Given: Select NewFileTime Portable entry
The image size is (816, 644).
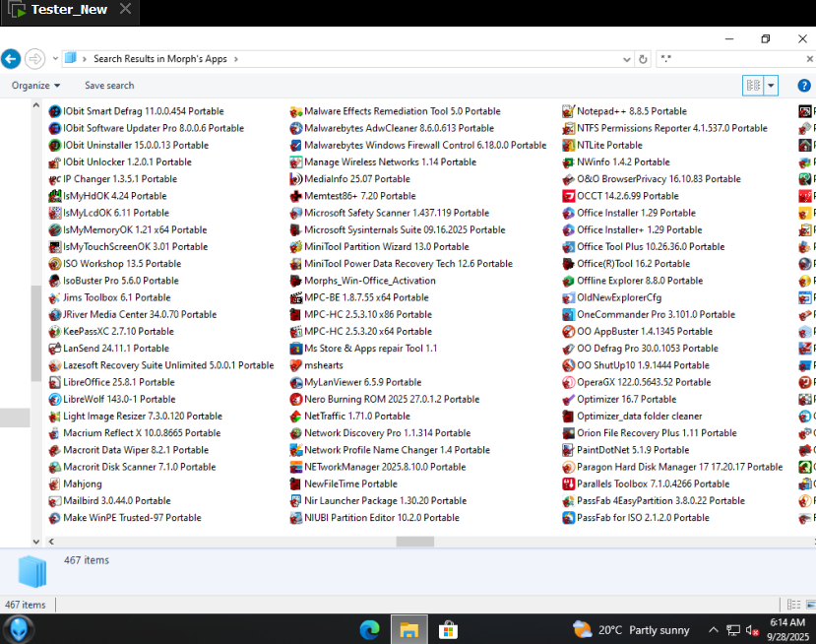Looking at the screenshot, I should 344,484.
